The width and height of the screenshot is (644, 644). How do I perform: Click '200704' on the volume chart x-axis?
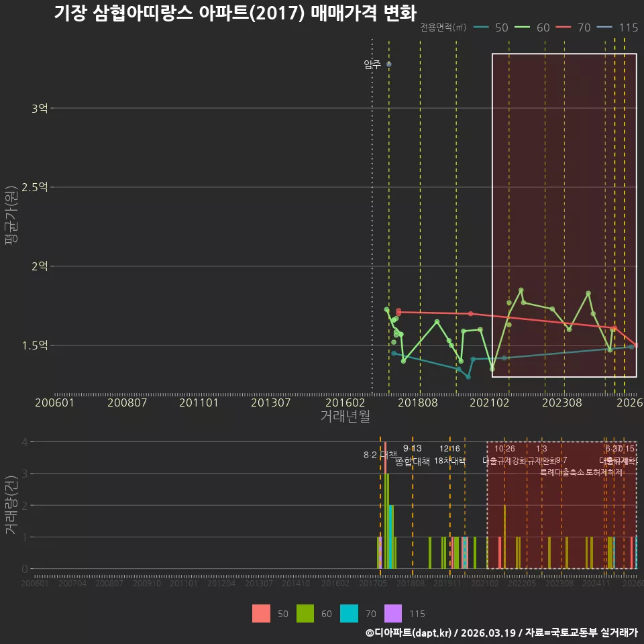pyautogui.click(x=72, y=583)
